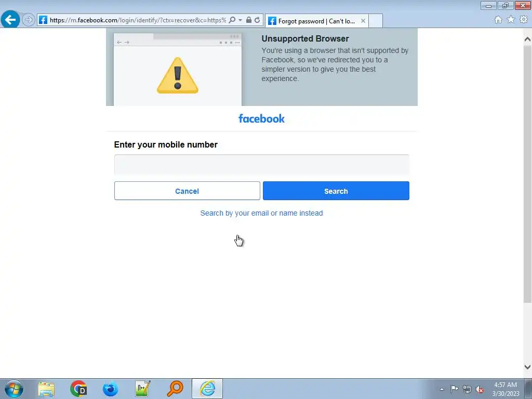532x399 pixels.
Task: Click the page URL in address bar
Action: tap(138, 20)
